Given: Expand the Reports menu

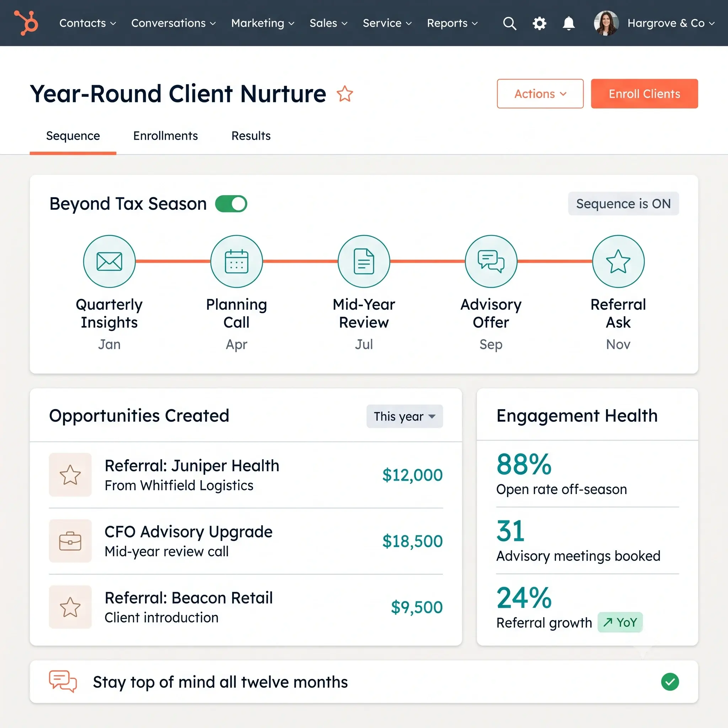Looking at the screenshot, I should point(453,23).
